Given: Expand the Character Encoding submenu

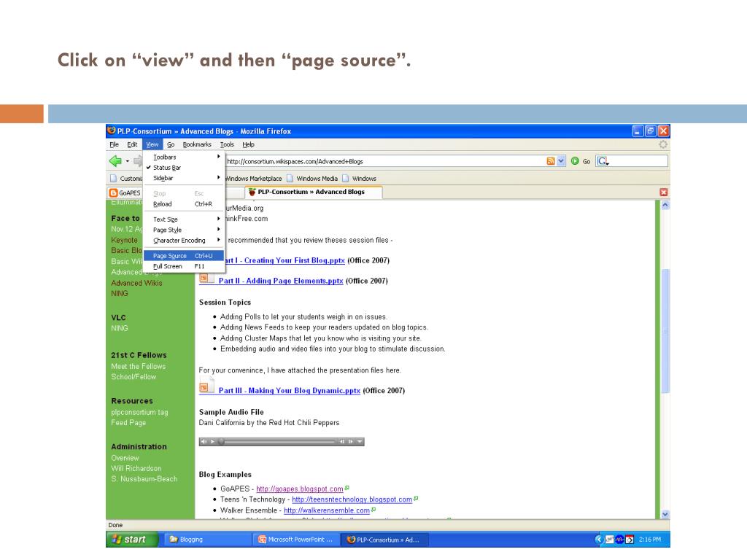Looking at the screenshot, I should [183, 241].
